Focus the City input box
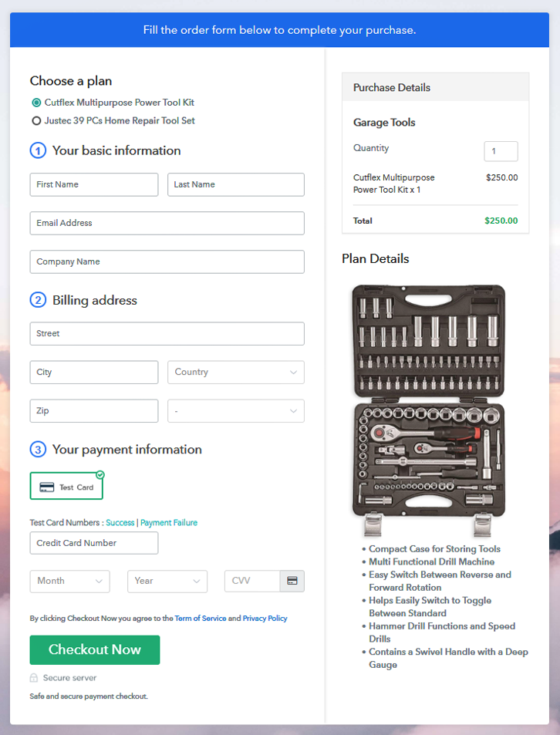Screen dimensions: 560x735 pyautogui.click(x=94, y=373)
